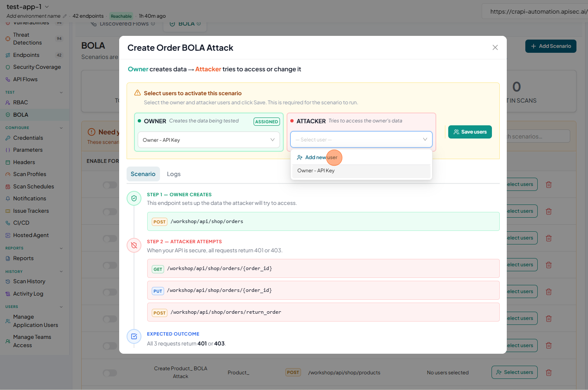Click the Save users button

coord(470,132)
